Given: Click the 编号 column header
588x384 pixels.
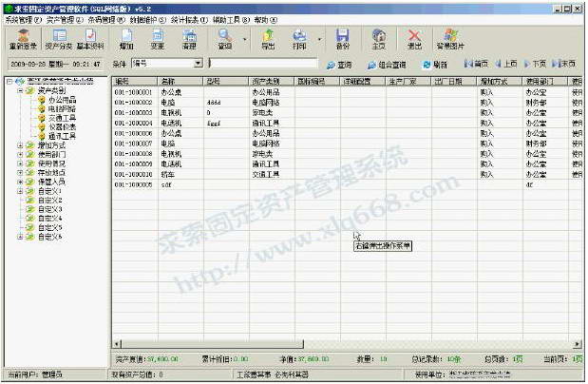Looking at the screenshot, I should point(135,81).
